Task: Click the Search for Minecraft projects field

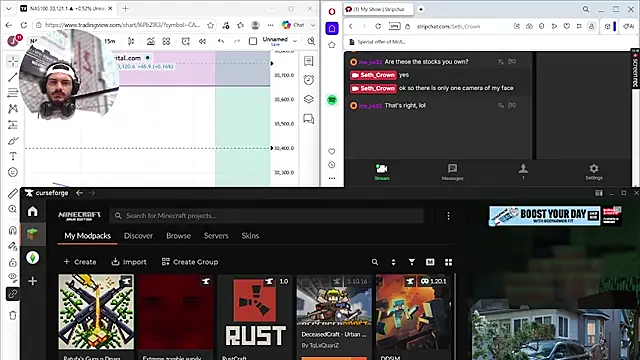Action: click(x=267, y=216)
